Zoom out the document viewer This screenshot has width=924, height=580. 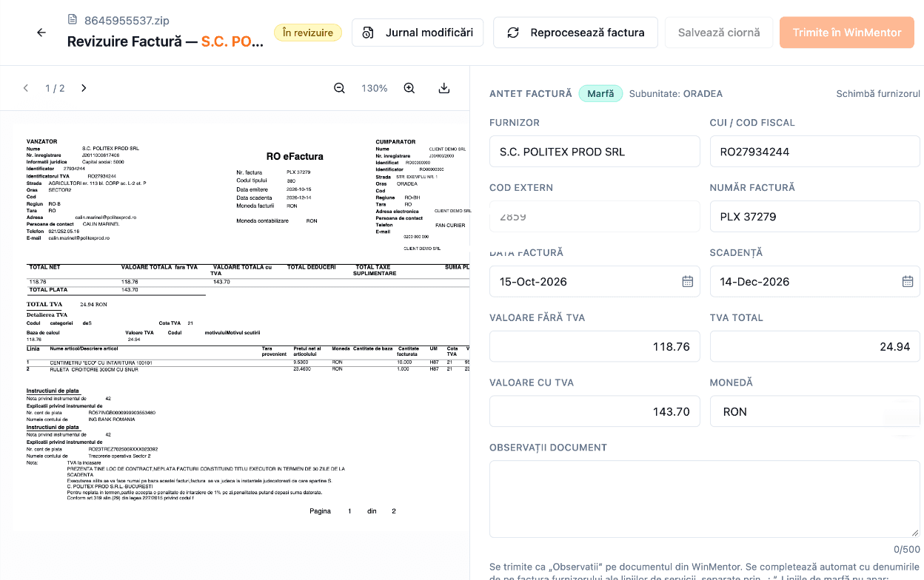[339, 88]
